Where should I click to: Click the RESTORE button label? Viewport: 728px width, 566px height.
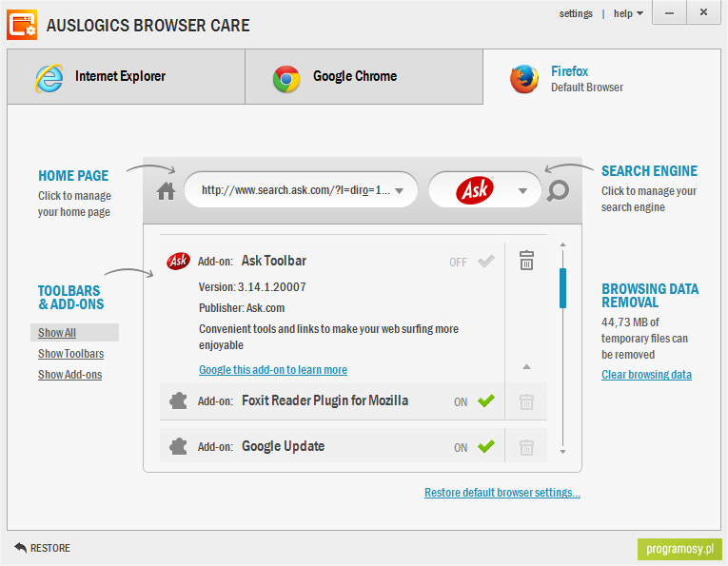pos(50,548)
